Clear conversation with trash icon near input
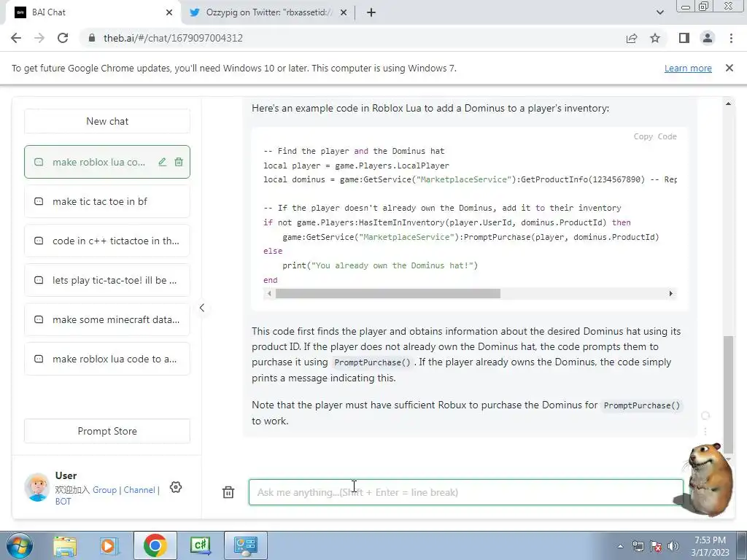 [x=228, y=492]
